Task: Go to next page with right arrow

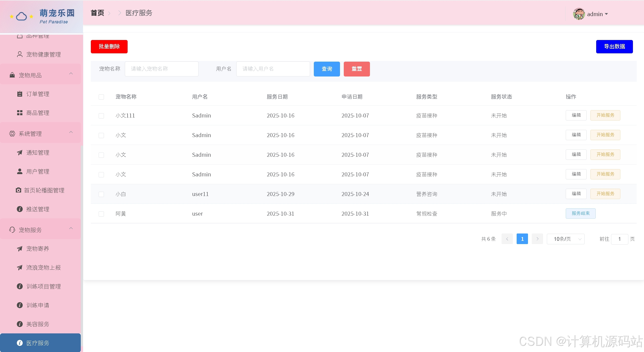Action: point(537,239)
